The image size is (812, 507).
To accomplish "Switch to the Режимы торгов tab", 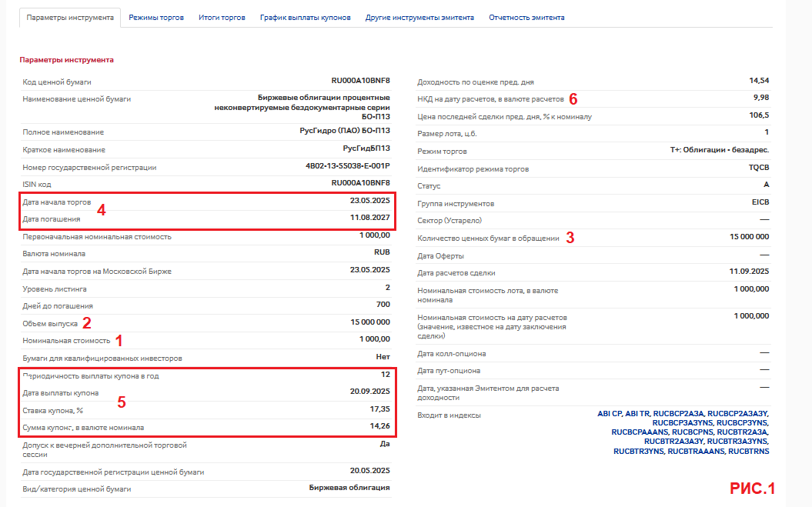I will pos(156,18).
